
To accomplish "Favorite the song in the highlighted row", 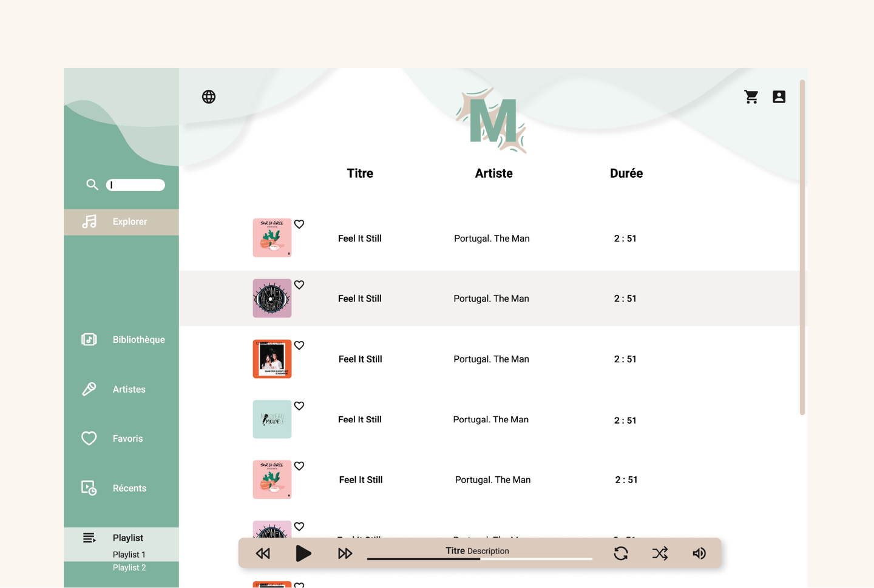I will [x=299, y=285].
